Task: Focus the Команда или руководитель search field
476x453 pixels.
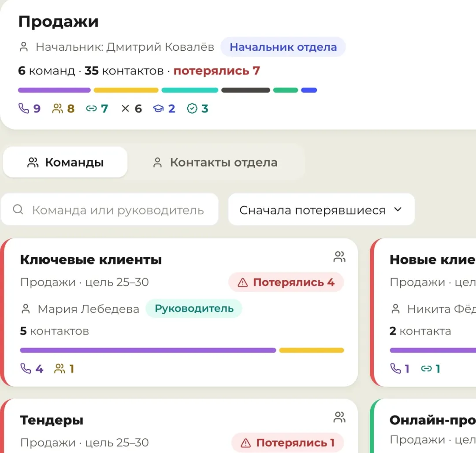Action: [110, 209]
